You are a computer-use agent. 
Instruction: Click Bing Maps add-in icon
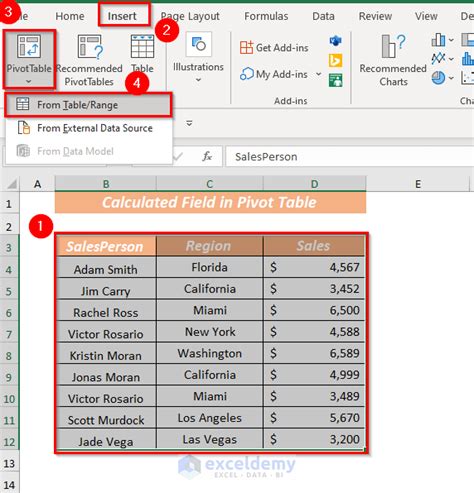point(335,61)
